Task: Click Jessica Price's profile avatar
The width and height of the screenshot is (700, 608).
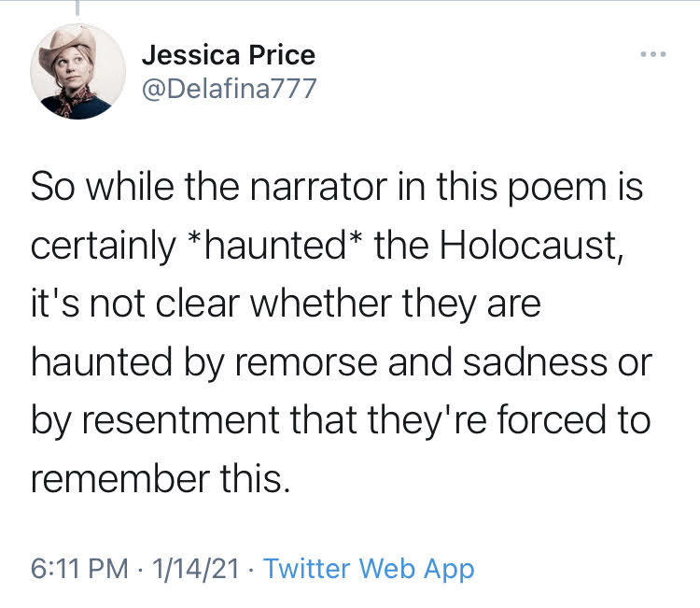Action: point(78,72)
